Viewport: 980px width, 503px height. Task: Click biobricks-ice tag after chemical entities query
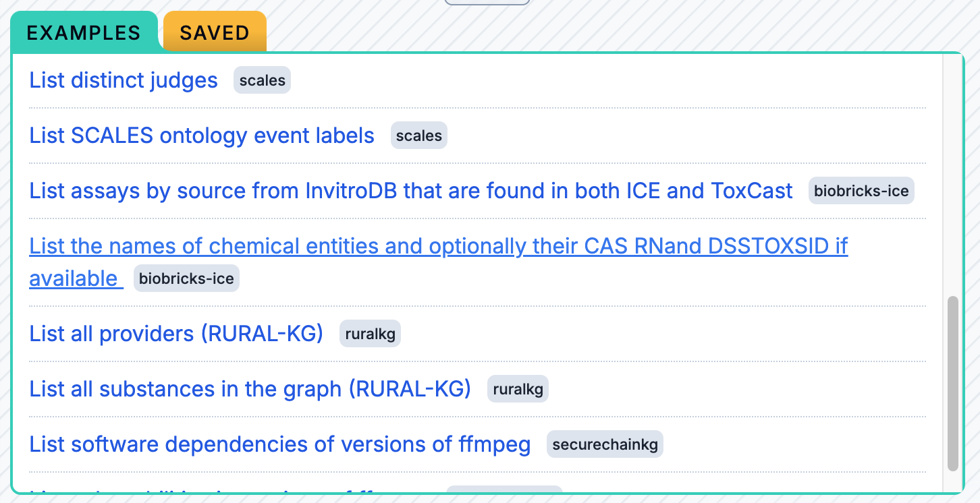pos(186,278)
